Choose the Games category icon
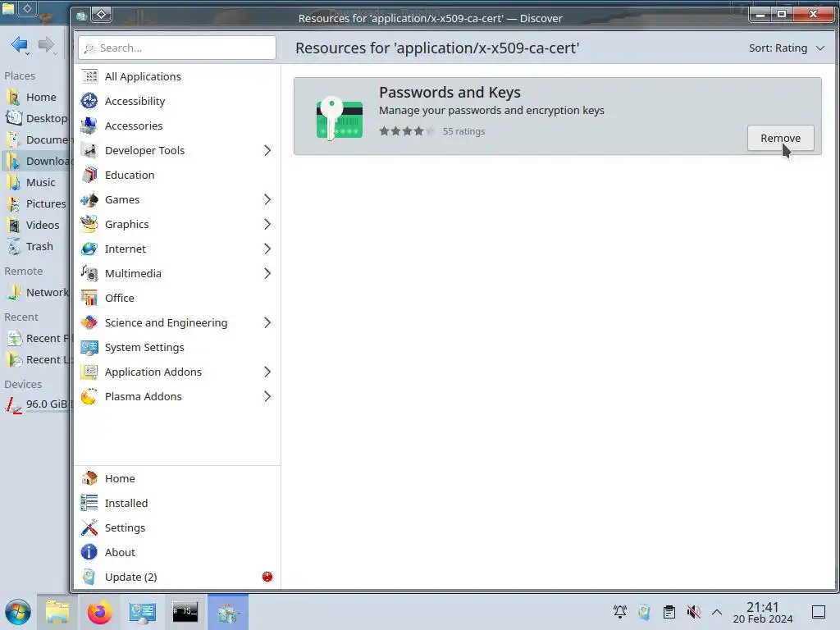This screenshot has height=630, width=840. pos(89,200)
